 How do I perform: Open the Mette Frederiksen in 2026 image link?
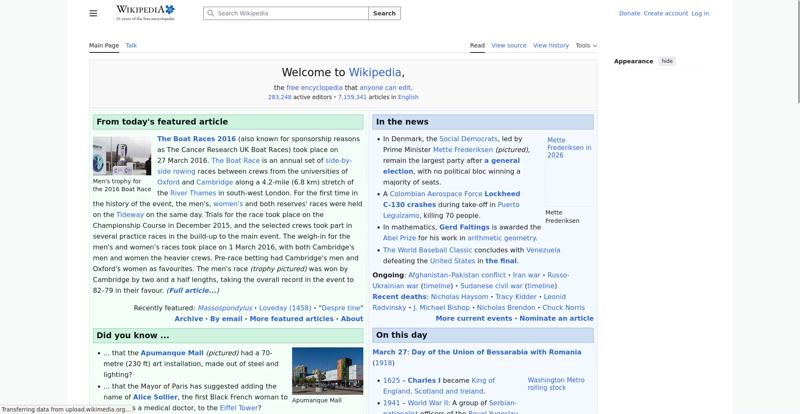click(568, 148)
